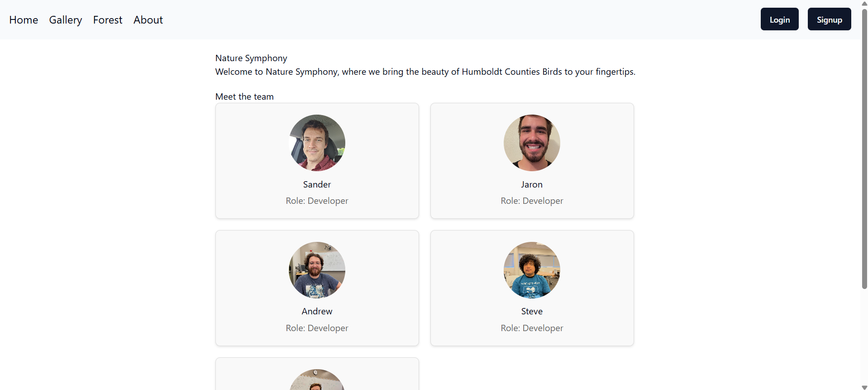Image resolution: width=868 pixels, height=390 pixels.
Task: Click the Login button
Action: click(779, 19)
